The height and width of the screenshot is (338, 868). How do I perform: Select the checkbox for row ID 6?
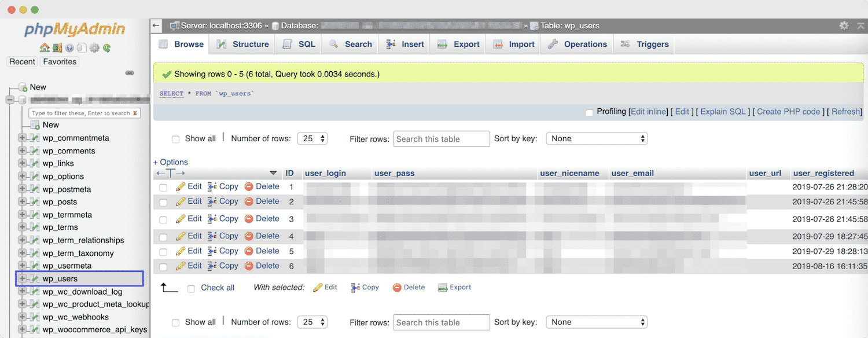coord(163,267)
